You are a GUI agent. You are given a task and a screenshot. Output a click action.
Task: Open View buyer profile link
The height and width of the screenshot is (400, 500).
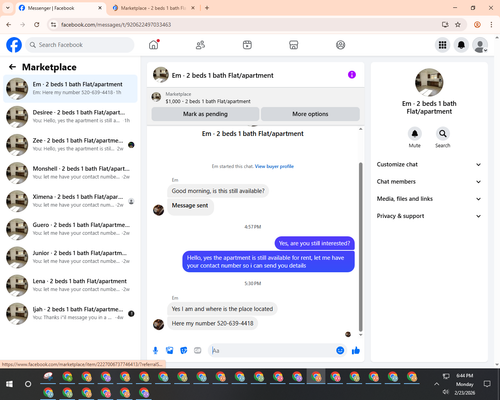coord(274,166)
